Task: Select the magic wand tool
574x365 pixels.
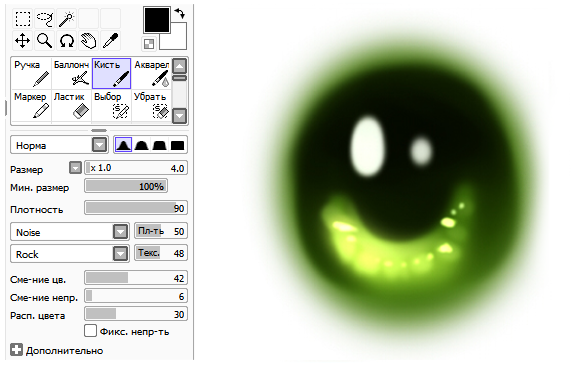Action: point(67,19)
